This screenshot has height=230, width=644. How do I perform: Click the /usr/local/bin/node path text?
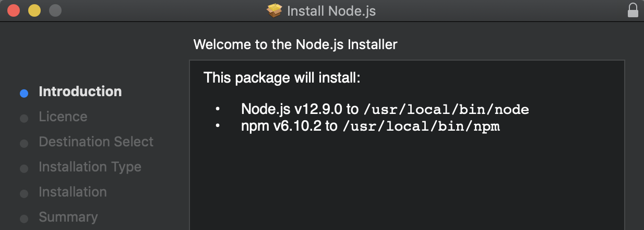pos(446,110)
